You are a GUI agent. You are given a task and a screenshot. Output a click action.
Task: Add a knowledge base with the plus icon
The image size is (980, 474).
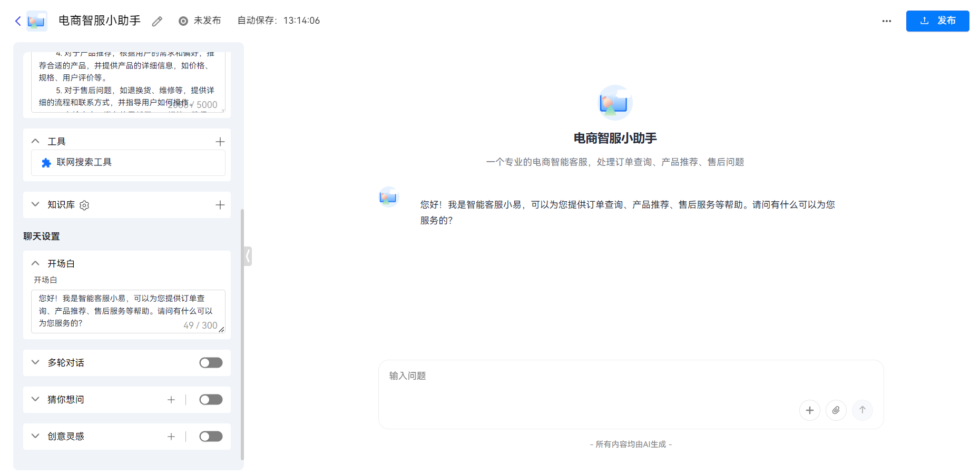220,205
